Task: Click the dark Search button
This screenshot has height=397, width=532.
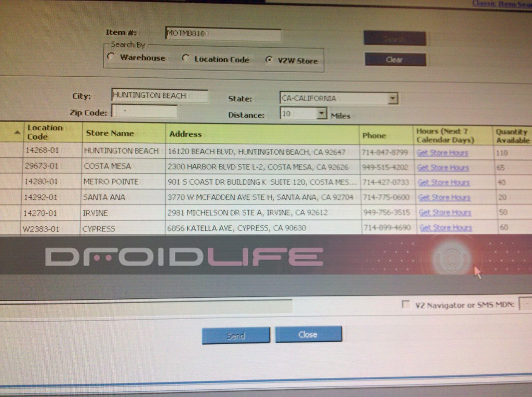Action: [x=395, y=38]
